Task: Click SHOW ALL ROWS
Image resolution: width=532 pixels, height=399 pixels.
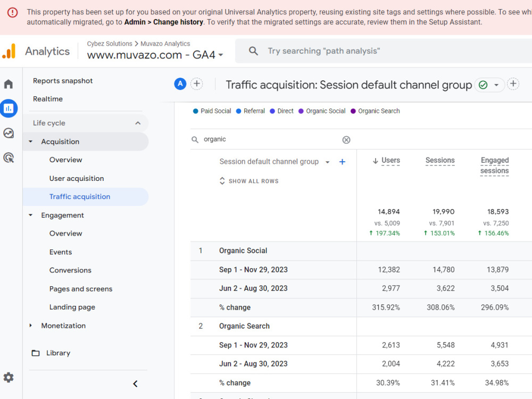Action: (250, 181)
